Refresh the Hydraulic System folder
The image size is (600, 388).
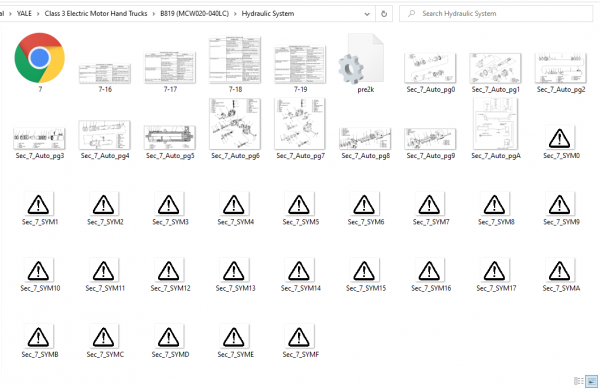pyautogui.click(x=384, y=14)
